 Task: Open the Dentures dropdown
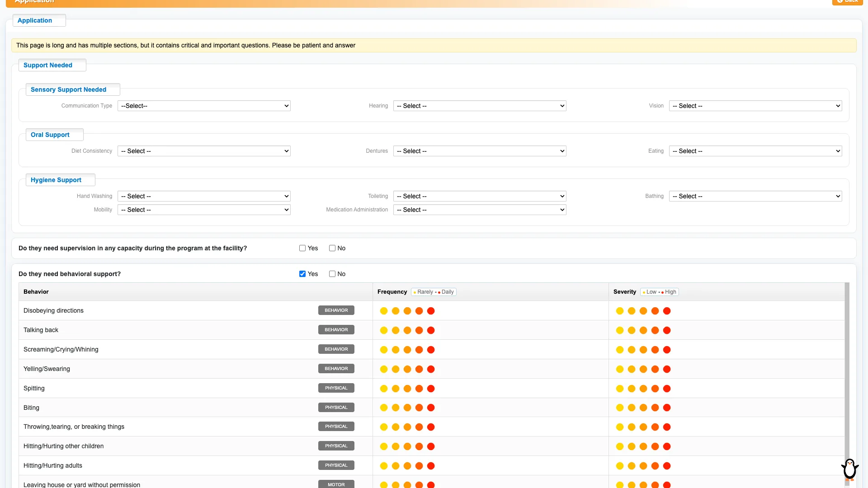[x=480, y=151]
